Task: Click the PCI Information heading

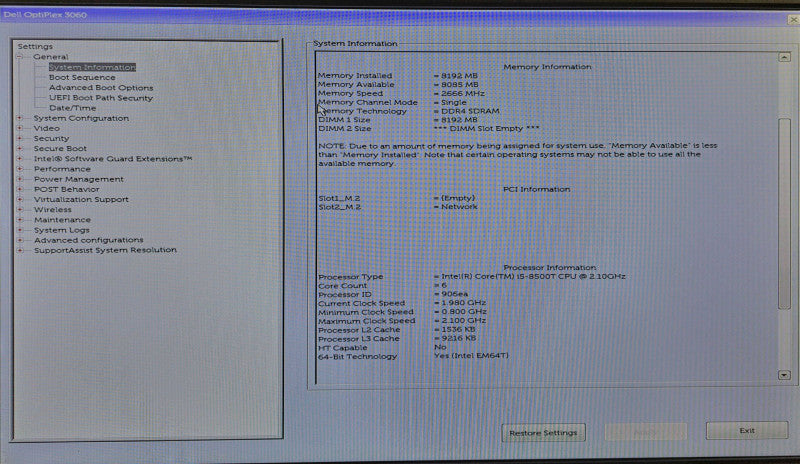Action: pyautogui.click(x=537, y=189)
